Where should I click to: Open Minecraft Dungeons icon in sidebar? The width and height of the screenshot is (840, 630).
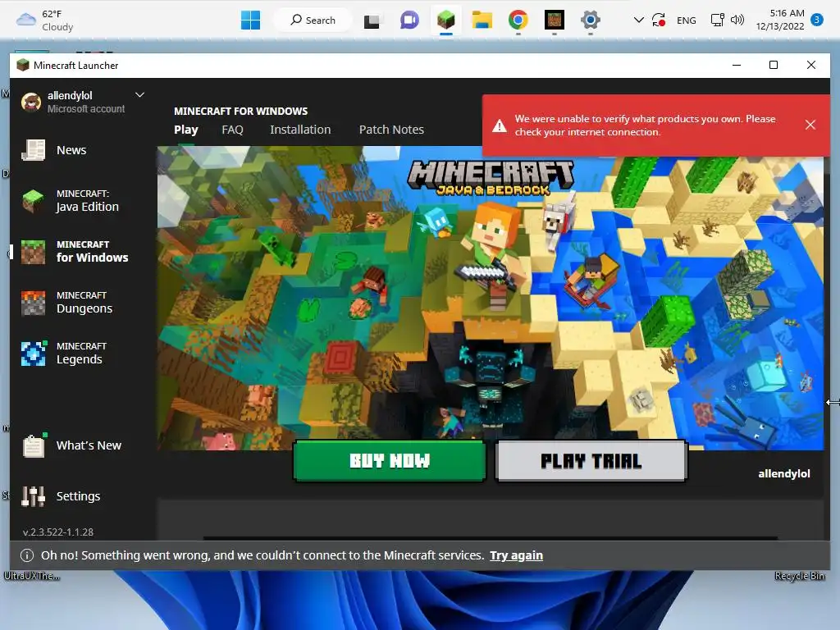(33, 303)
